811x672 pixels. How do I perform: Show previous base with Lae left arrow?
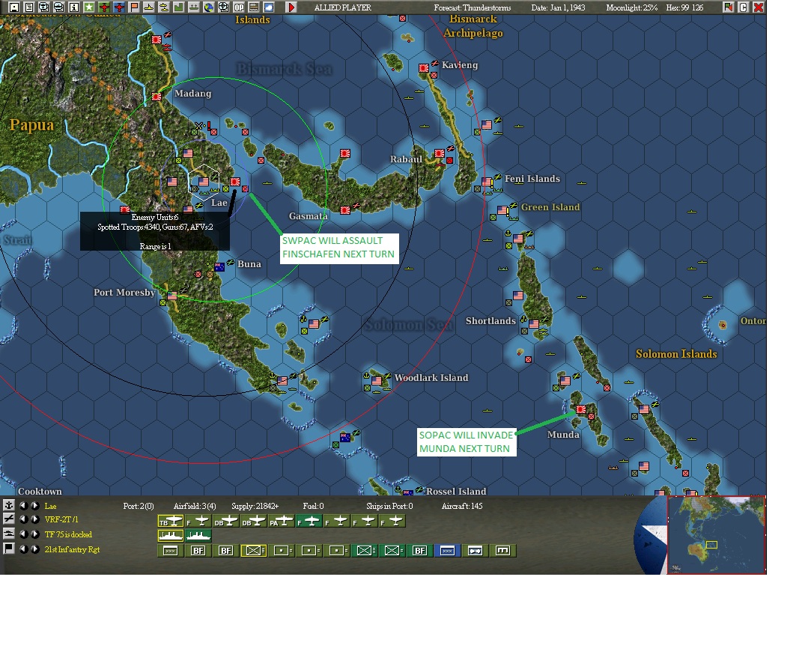coord(23,506)
